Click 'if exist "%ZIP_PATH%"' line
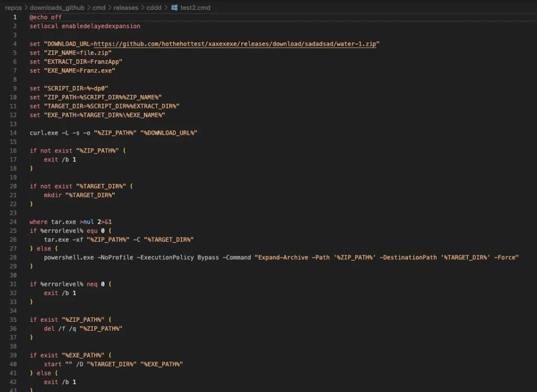537x392 pixels. [x=71, y=320]
